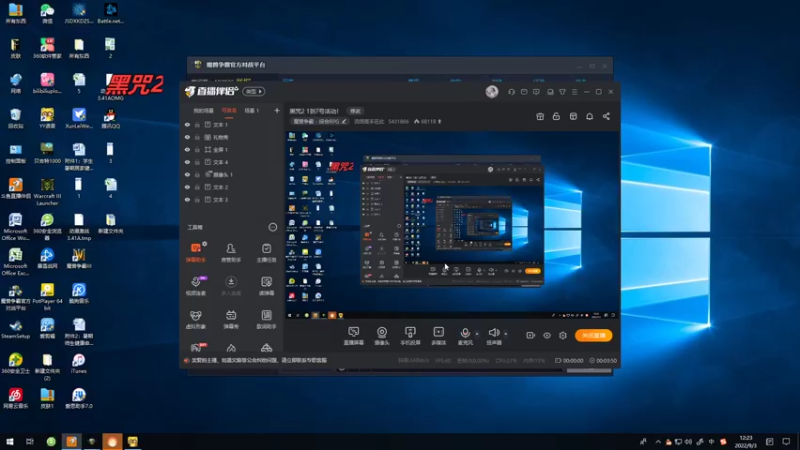Click the notice link in the status bar
Viewport: 800px width, 450px height.
[258, 360]
